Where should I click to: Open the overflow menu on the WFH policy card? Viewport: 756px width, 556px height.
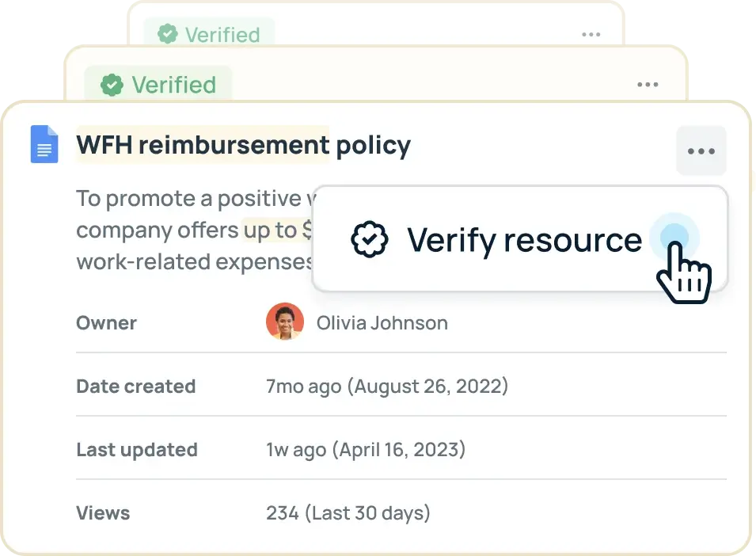coord(701,150)
